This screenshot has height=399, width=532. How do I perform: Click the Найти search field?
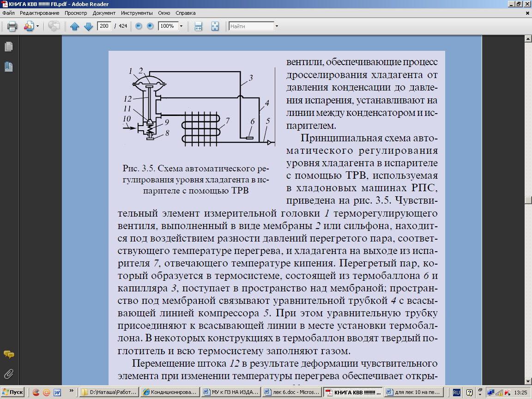tap(251, 26)
